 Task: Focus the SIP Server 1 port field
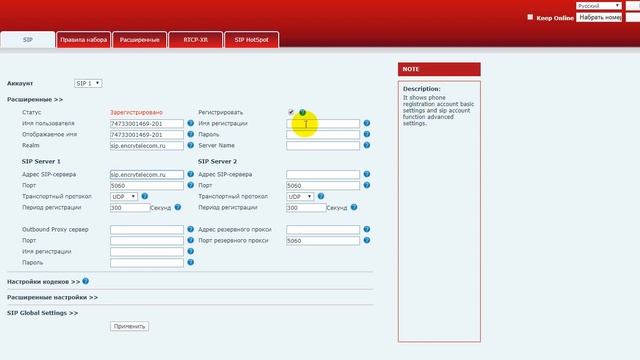click(147, 185)
